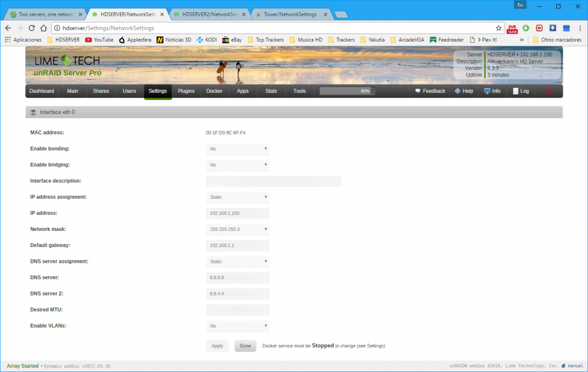Open the DNS server assignment dropdown
The height and width of the screenshot is (372, 588).
(238, 262)
